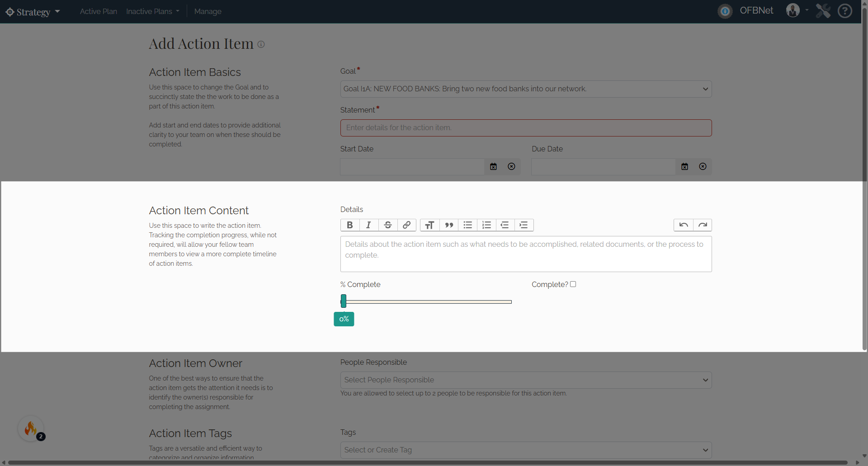Open Select People Responsible dropdown
868x466 pixels.
point(526,380)
